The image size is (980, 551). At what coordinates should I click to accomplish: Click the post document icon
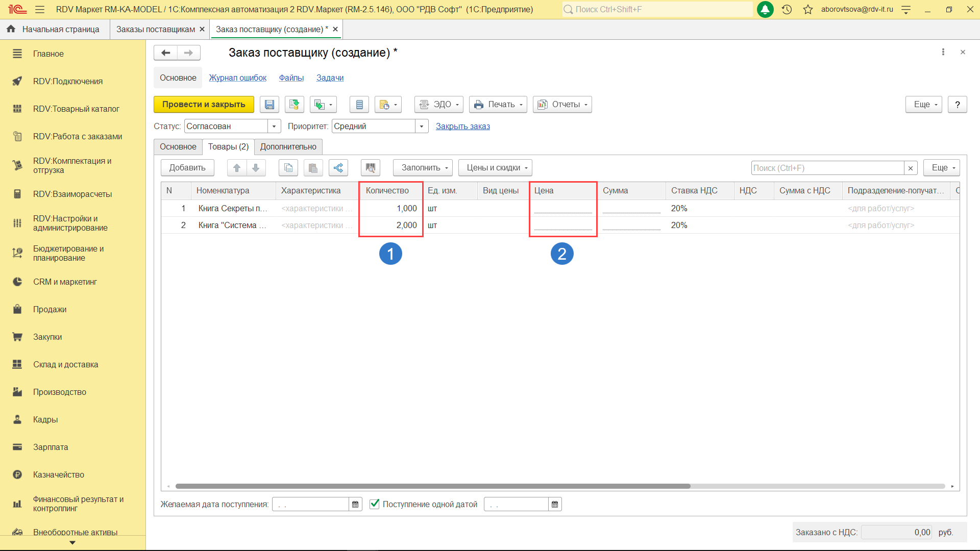(294, 105)
